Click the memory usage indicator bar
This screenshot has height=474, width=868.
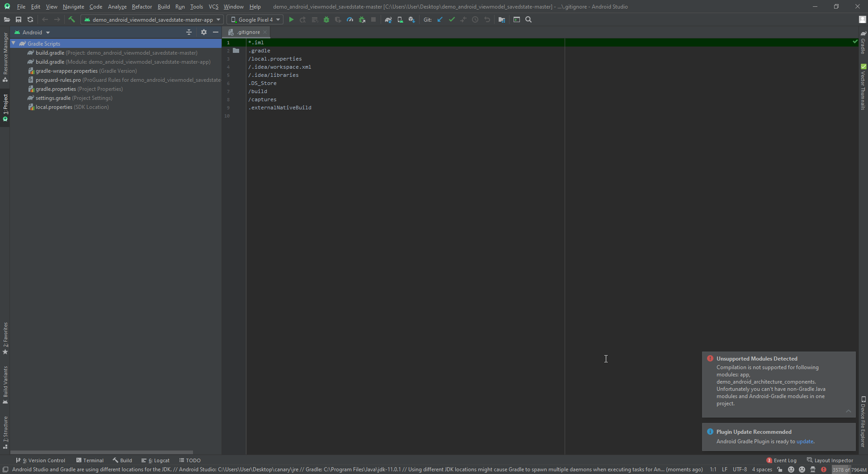tap(849, 469)
